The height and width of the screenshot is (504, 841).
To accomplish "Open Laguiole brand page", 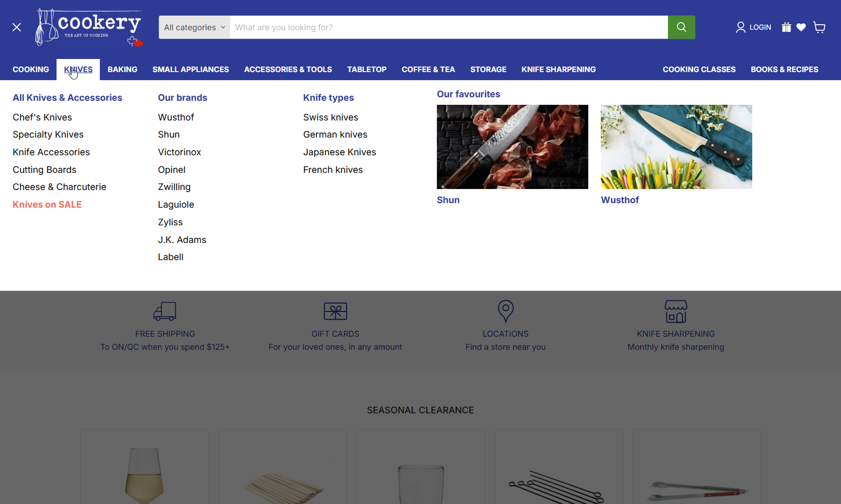I will click(x=176, y=205).
